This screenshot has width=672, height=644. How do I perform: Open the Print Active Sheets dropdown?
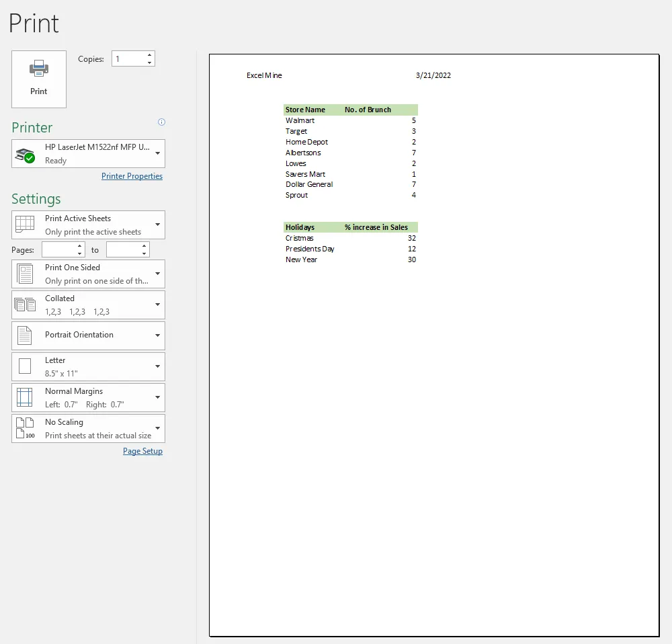(88, 225)
